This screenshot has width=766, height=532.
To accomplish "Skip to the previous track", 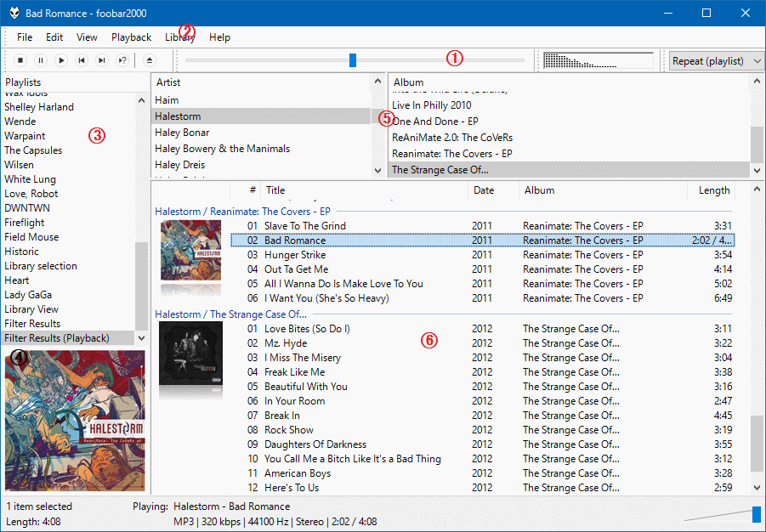I will (82, 60).
